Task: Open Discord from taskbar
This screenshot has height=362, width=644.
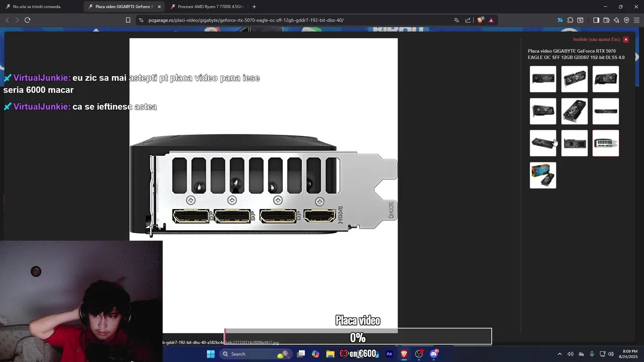Action: [434, 354]
